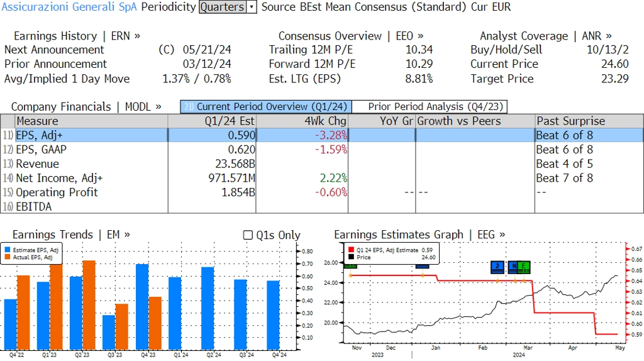Click Target Price value 23.29
The width and height of the screenshot is (644, 361).
(x=615, y=79)
